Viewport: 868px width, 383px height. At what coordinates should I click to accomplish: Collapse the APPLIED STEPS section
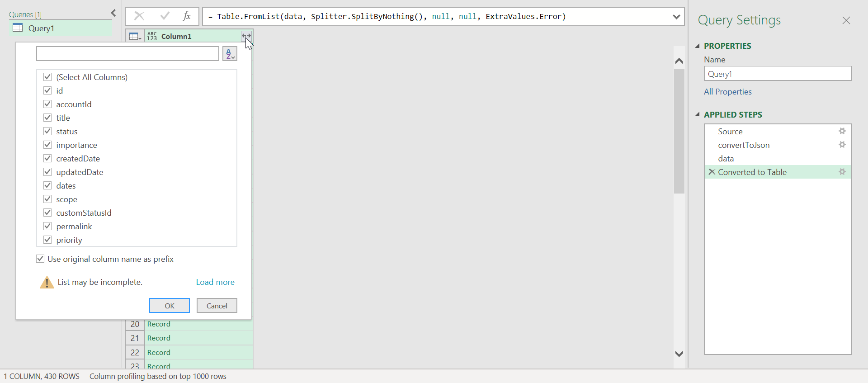point(698,114)
